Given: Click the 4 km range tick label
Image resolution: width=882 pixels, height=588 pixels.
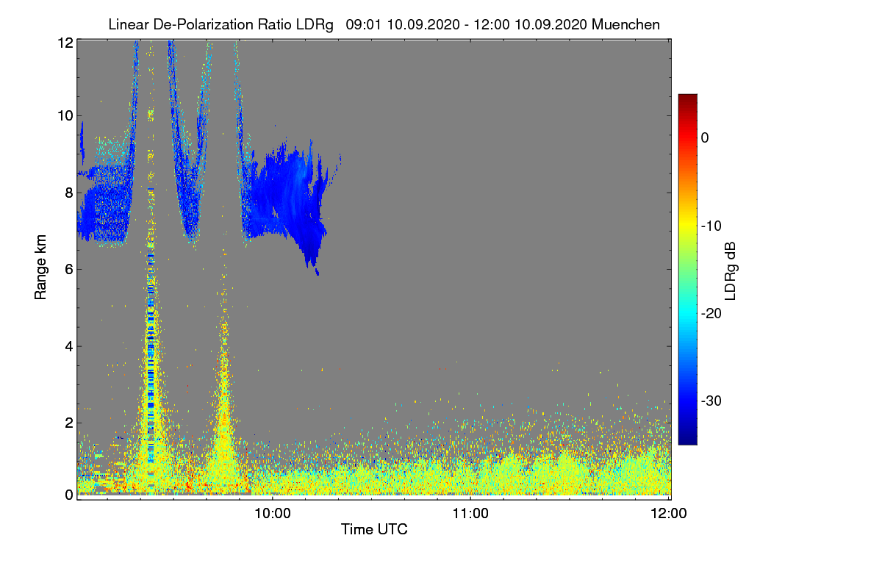Looking at the screenshot, I should 68,346.
